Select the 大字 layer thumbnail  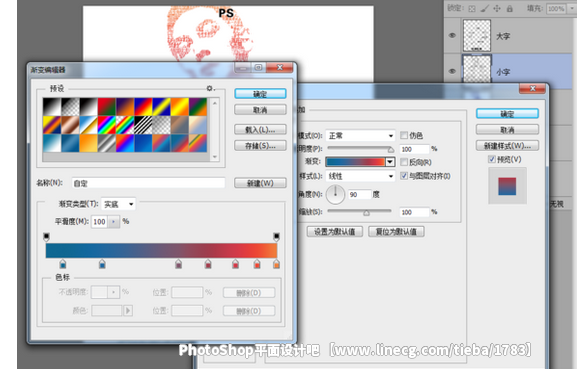(477, 36)
